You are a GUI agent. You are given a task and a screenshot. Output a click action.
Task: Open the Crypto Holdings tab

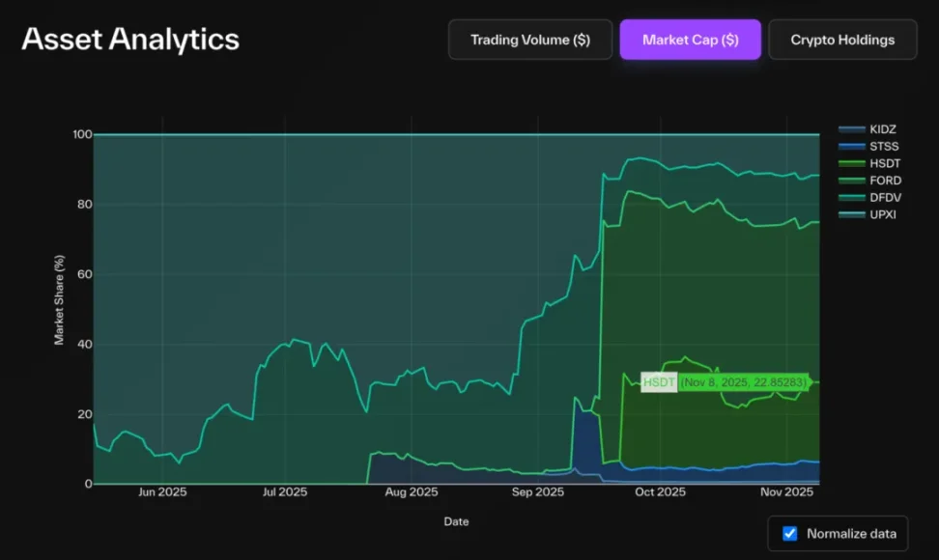(x=842, y=40)
